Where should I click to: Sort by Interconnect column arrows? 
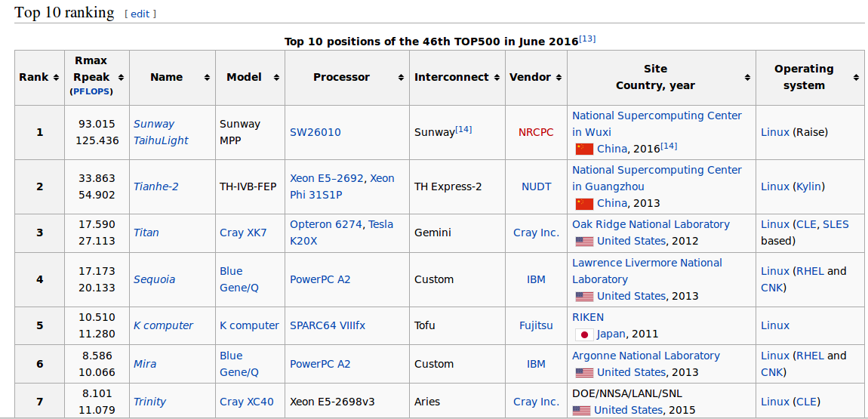pyautogui.click(x=497, y=78)
